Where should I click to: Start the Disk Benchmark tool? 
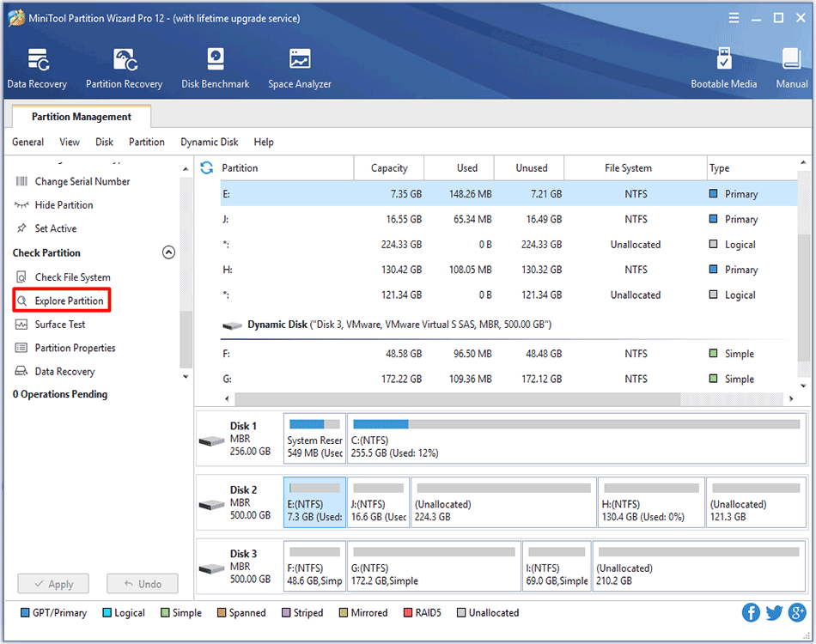(x=215, y=67)
